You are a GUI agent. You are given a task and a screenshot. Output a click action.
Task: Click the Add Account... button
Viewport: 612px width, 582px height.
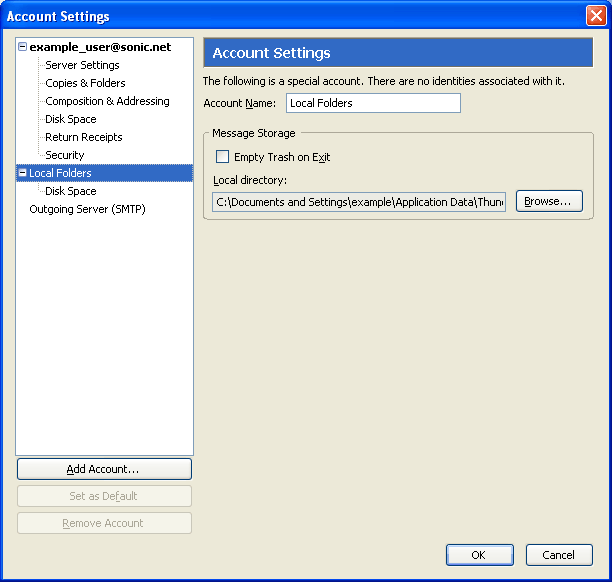pos(104,469)
